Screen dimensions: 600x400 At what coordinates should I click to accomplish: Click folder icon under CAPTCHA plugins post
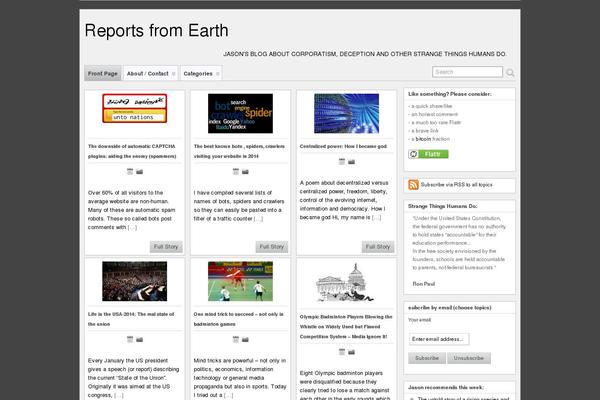tap(140, 171)
